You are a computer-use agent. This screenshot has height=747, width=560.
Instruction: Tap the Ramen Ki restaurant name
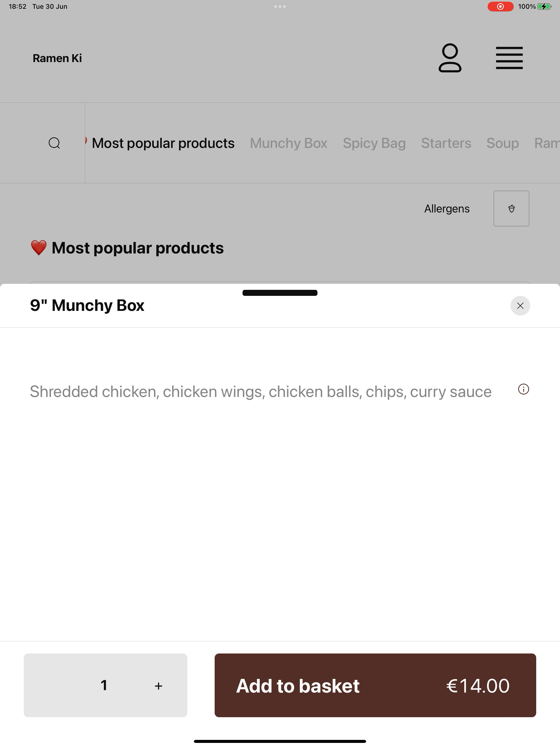click(x=57, y=58)
